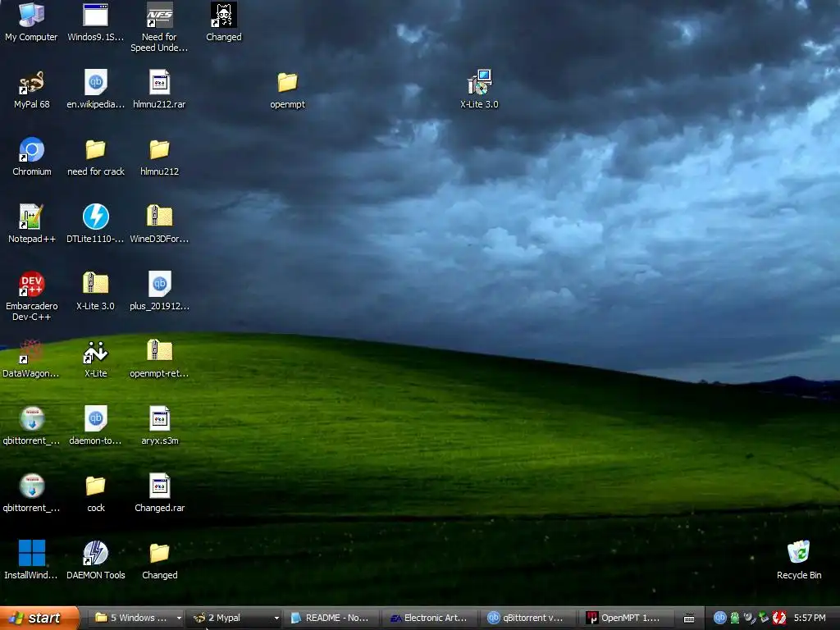This screenshot has height=630, width=840.
Task: Select the openmpt folder
Action: (x=287, y=89)
